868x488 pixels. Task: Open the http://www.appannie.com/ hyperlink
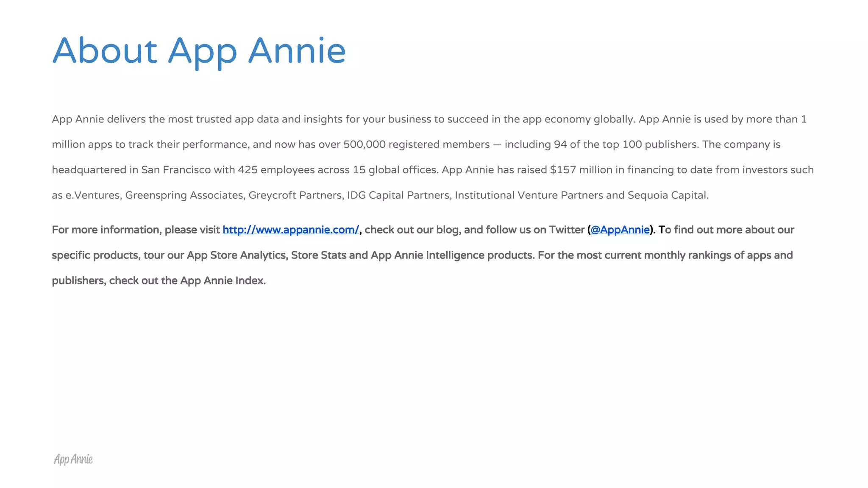coord(291,230)
